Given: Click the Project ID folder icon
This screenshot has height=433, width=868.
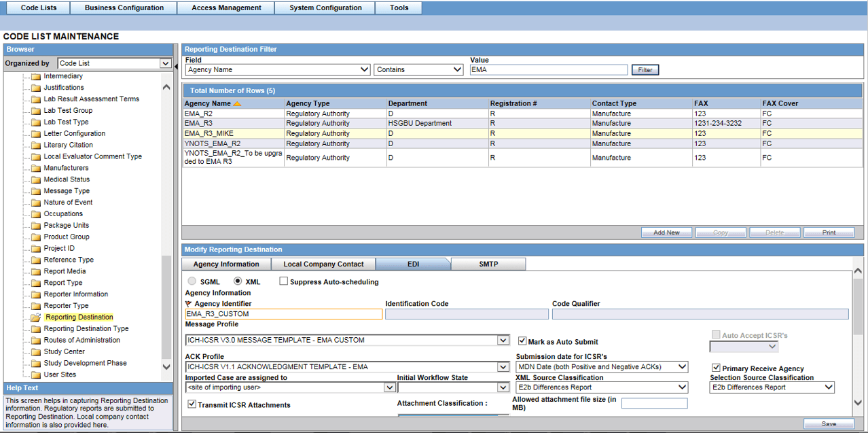Looking at the screenshot, I should pos(35,249).
